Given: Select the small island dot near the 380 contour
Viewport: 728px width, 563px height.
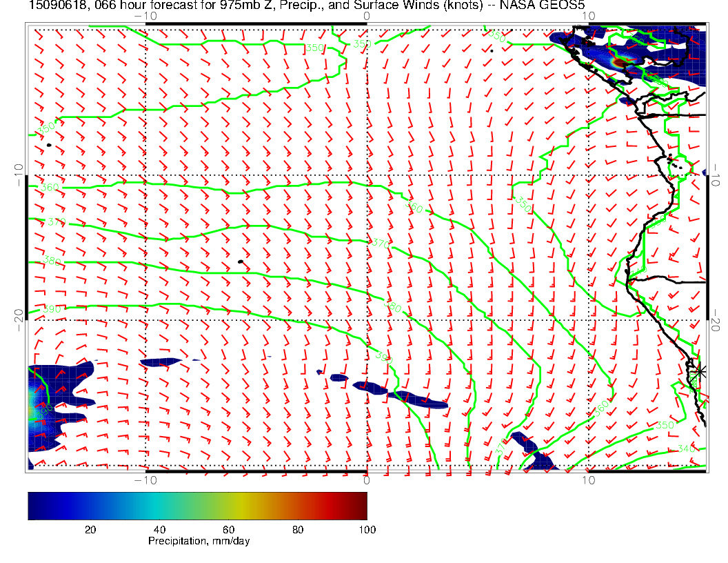Looking at the screenshot, I should click(240, 261).
